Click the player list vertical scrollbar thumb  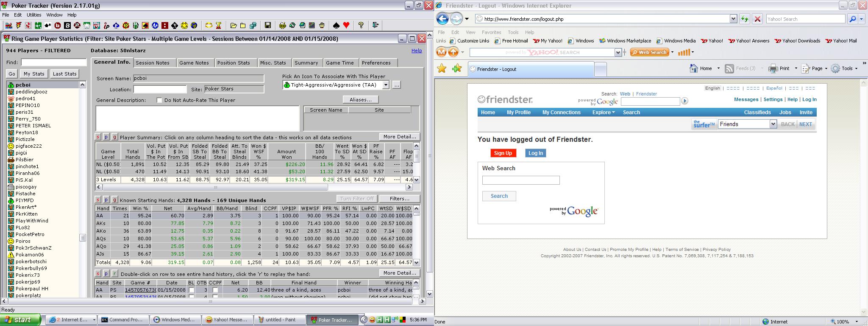click(83, 238)
